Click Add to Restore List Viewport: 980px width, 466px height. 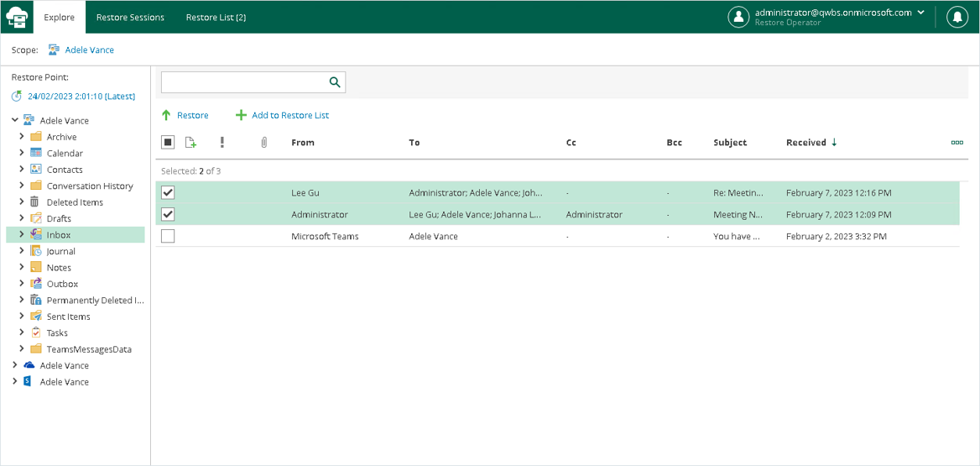click(x=282, y=115)
